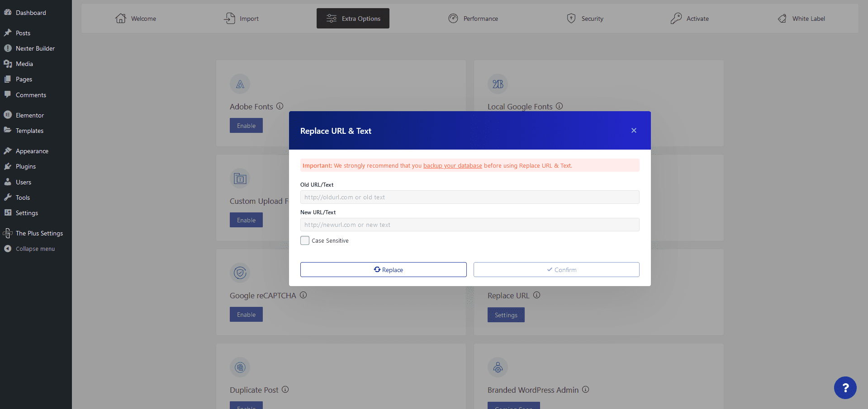This screenshot has width=868, height=409.
Task: Switch to the White Label tab
Action: click(802, 19)
